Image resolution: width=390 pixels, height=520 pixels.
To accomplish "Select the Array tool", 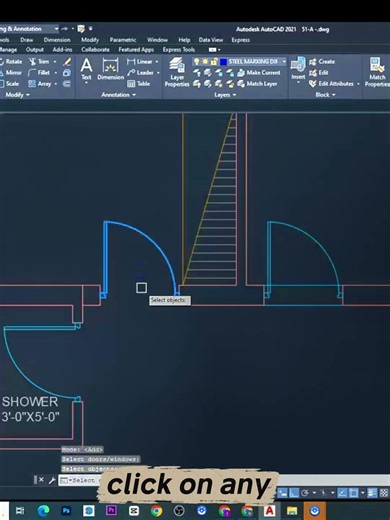I will pyautogui.click(x=40, y=84).
